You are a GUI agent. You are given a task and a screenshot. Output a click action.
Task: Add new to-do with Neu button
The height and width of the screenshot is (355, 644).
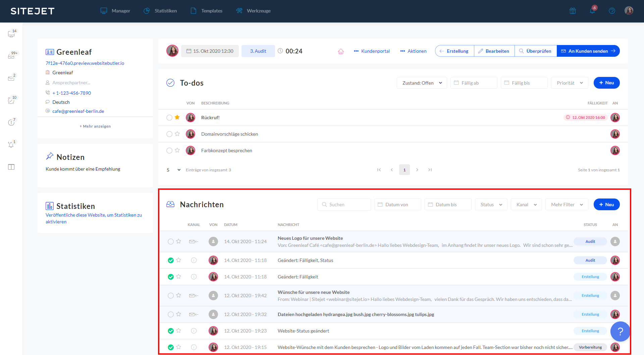click(x=606, y=83)
